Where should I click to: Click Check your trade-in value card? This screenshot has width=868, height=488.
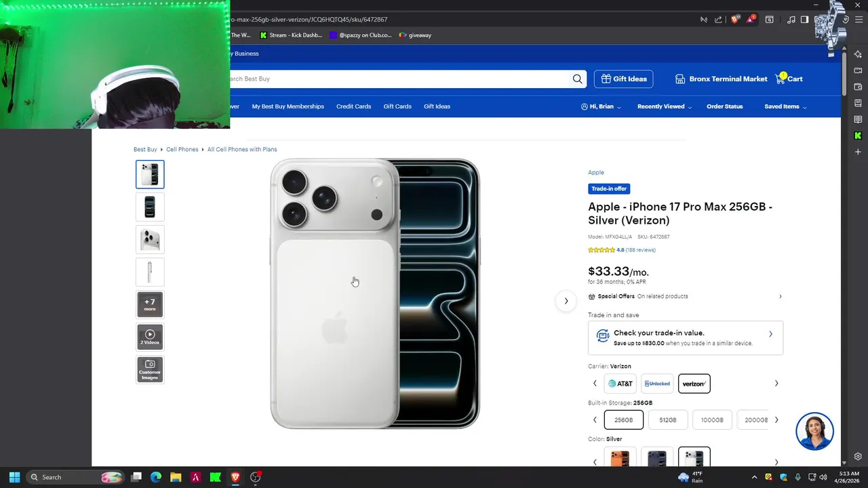coord(686,338)
